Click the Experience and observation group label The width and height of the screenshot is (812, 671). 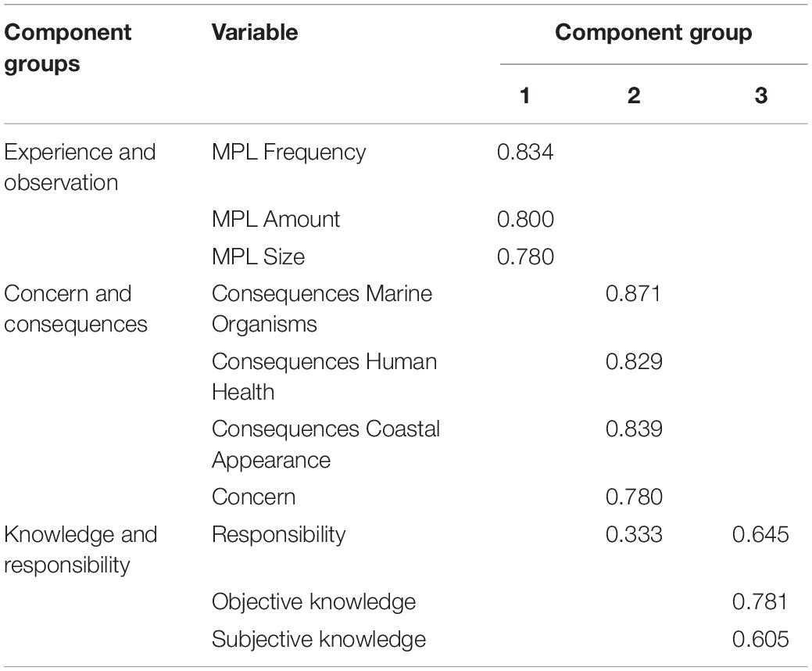click(80, 167)
